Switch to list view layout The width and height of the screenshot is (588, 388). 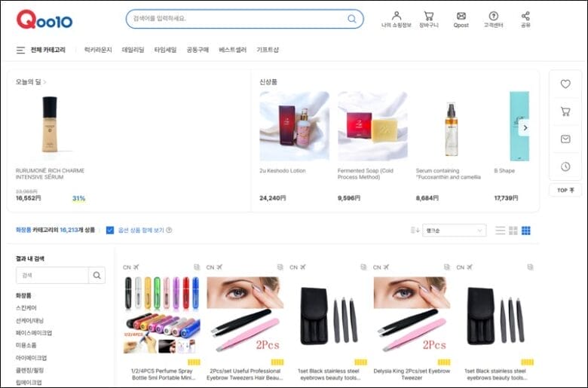(x=501, y=230)
